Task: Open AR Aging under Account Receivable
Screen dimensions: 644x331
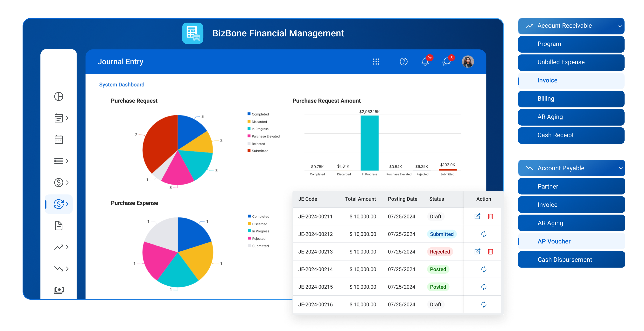Action: (x=571, y=117)
